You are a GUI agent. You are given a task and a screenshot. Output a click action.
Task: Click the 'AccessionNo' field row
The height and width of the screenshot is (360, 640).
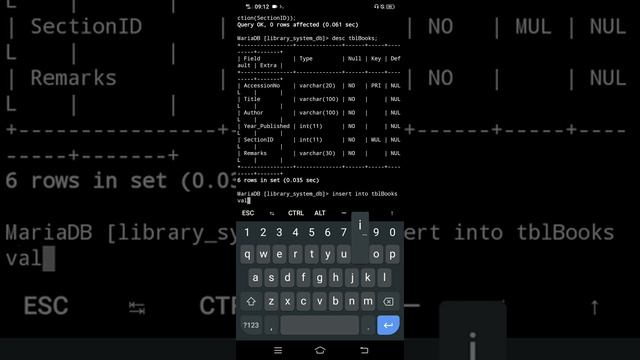[x=319, y=86]
